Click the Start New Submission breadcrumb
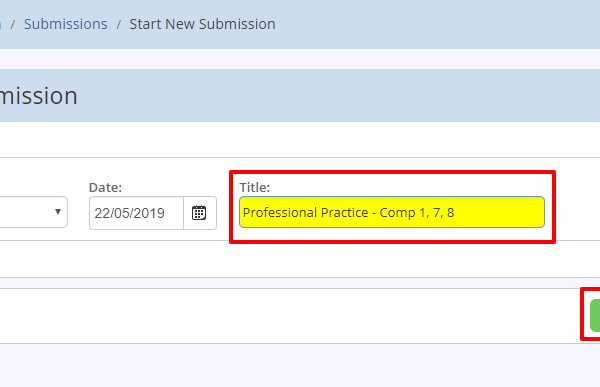 202,24
